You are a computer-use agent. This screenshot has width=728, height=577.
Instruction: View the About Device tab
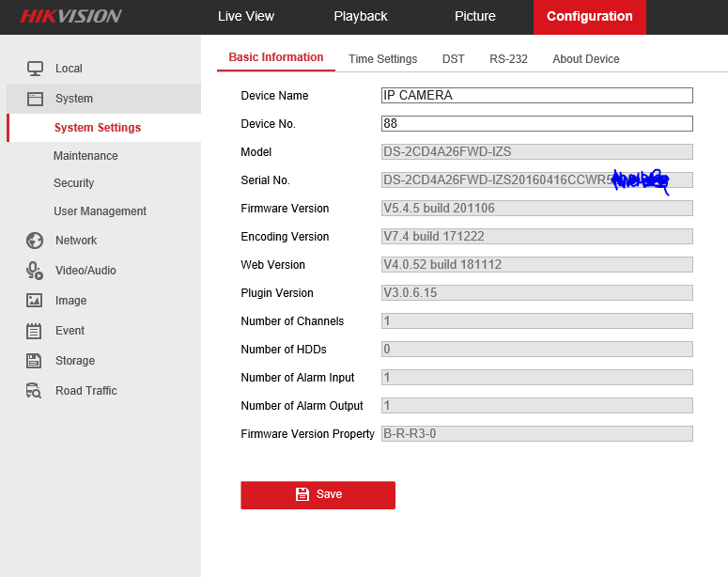tap(586, 59)
